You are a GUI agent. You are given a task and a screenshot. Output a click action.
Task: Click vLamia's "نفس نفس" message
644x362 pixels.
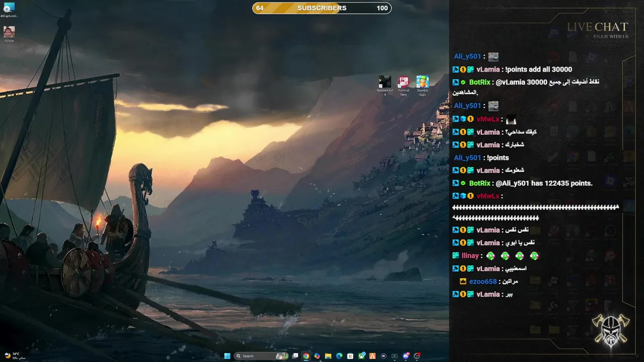517,230
